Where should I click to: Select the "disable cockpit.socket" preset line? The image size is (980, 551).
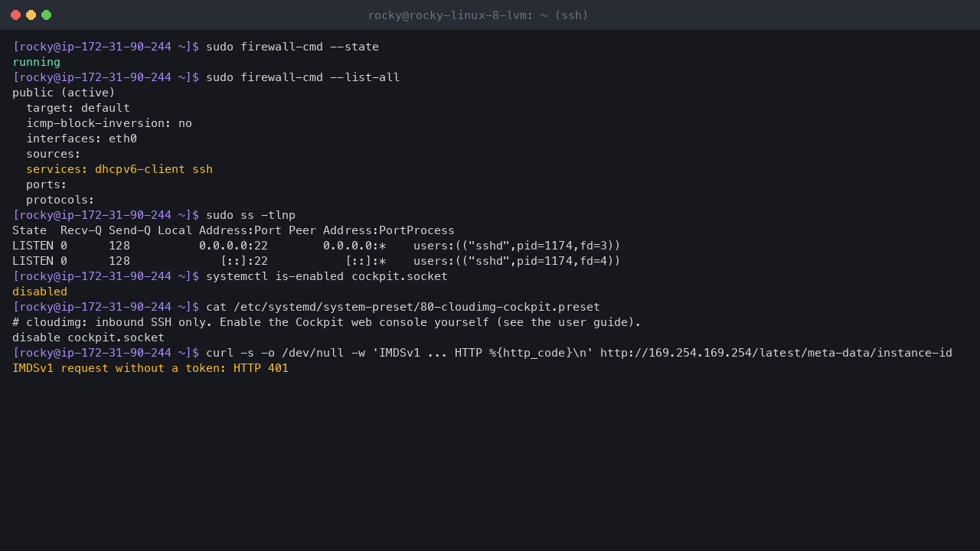tap(88, 337)
